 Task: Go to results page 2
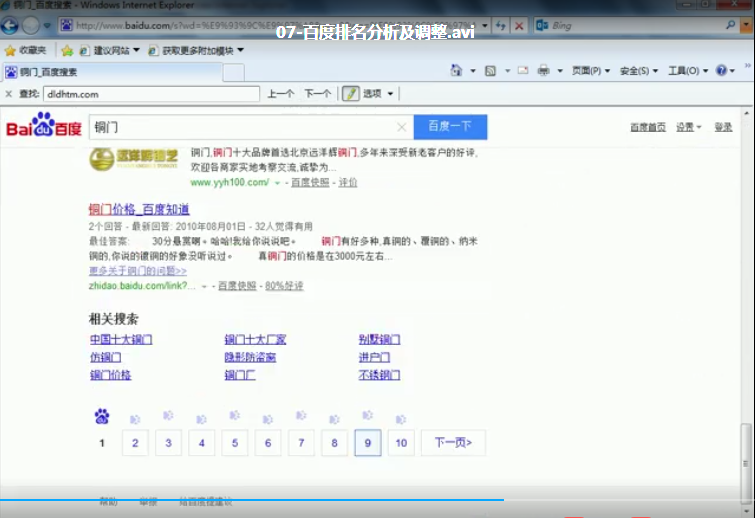135,442
